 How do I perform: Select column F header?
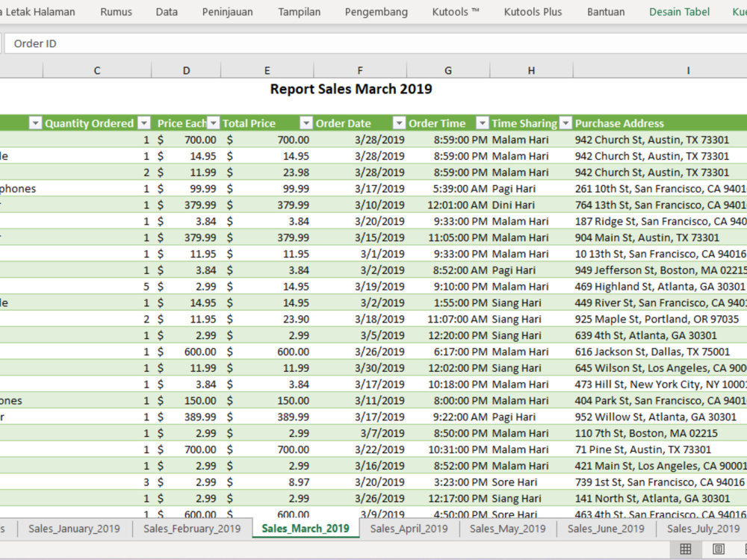[360, 70]
